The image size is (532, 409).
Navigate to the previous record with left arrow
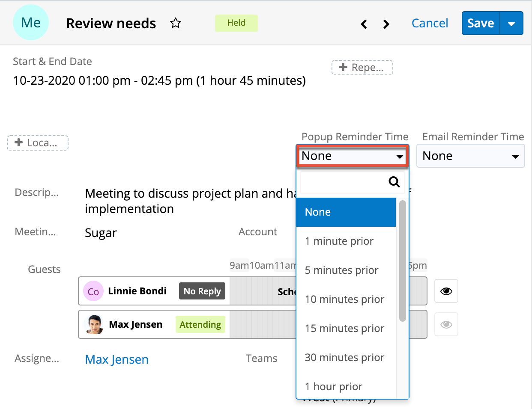click(364, 24)
